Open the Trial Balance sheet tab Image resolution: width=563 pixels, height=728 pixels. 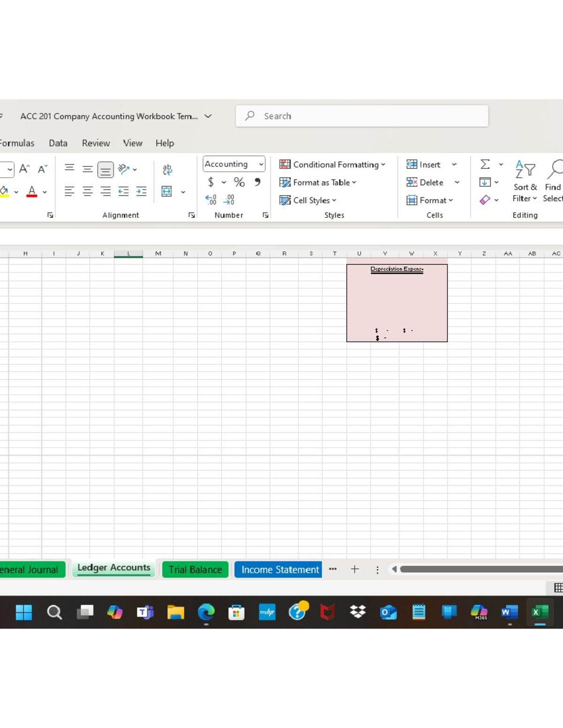tap(195, 570)
